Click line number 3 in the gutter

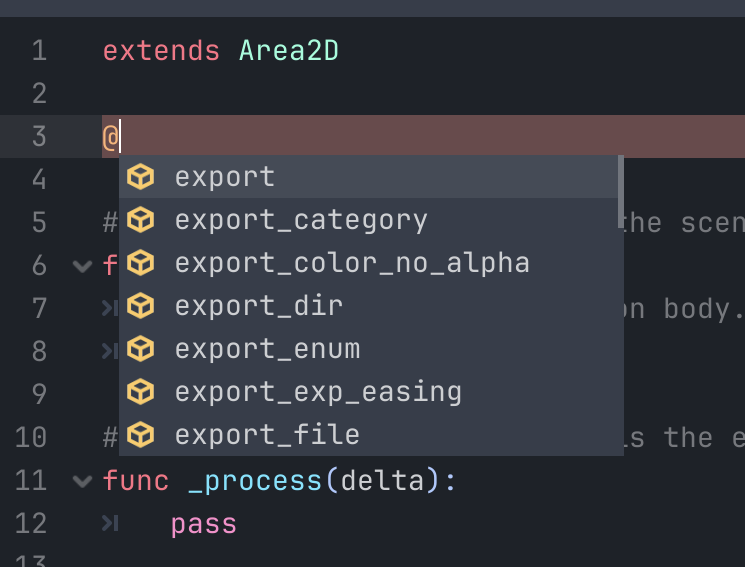coord(38,136)
